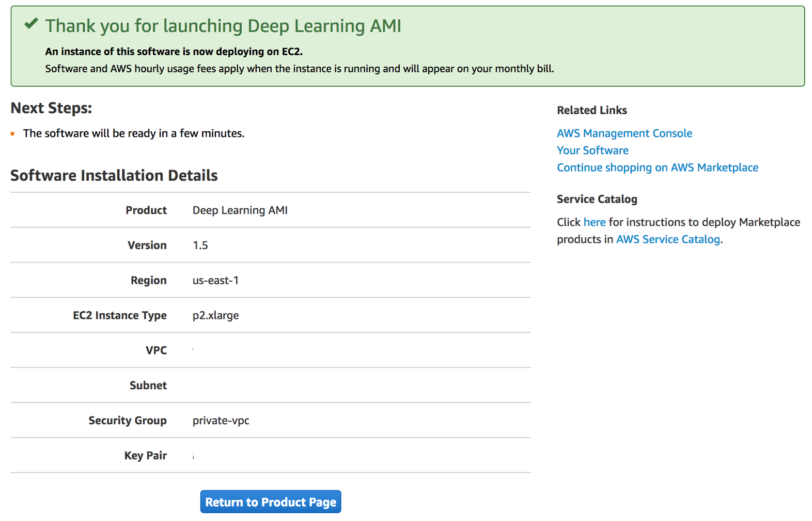Click the 'Related Links' heading
The image size is (812, 521).
pyautogui.click(x=592, y=110)
